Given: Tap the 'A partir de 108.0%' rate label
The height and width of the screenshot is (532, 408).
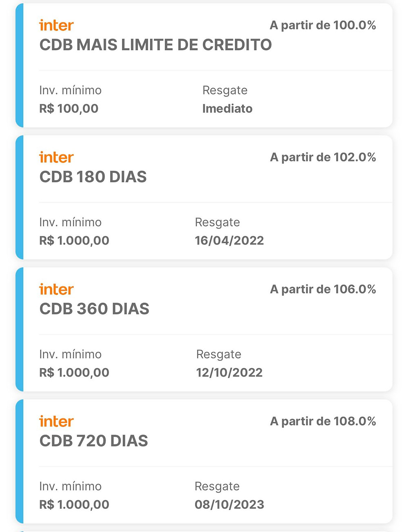Looking at the screenshot, I should 323,422.
